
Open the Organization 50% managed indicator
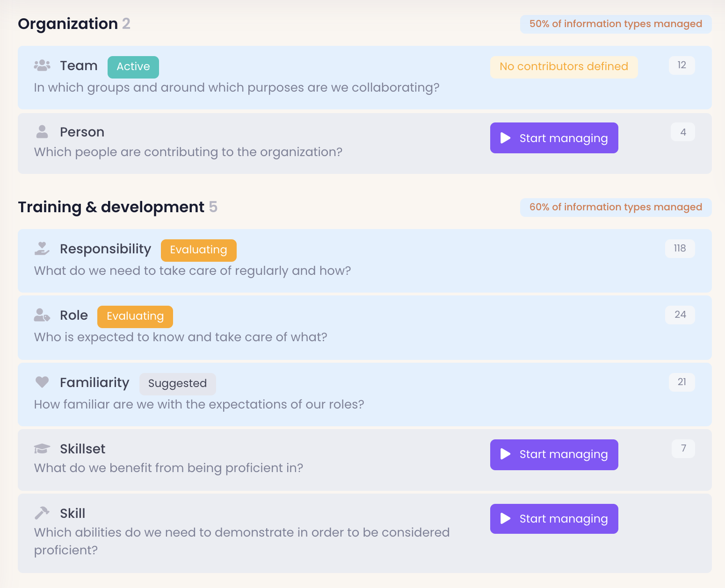[x=616, y=24]
